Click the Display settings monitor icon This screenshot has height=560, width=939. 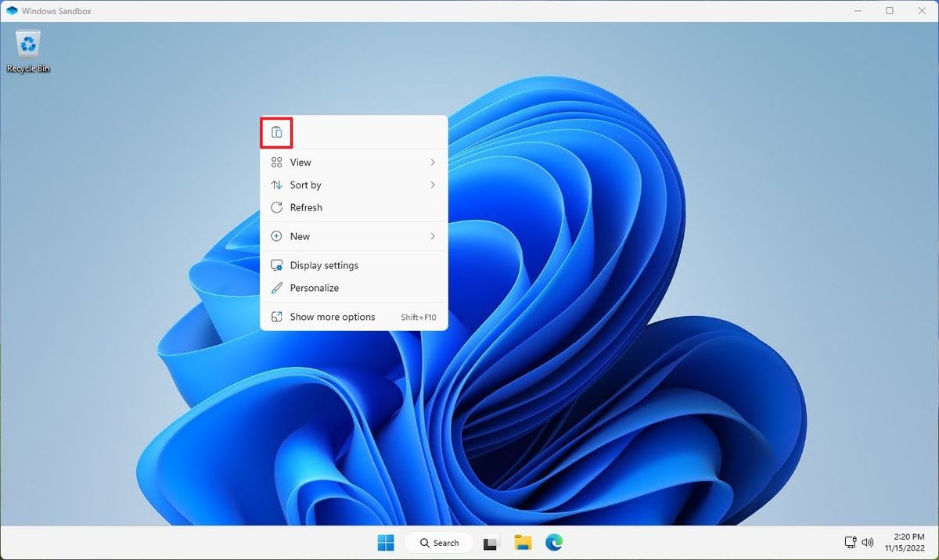[x=275, y=265]
